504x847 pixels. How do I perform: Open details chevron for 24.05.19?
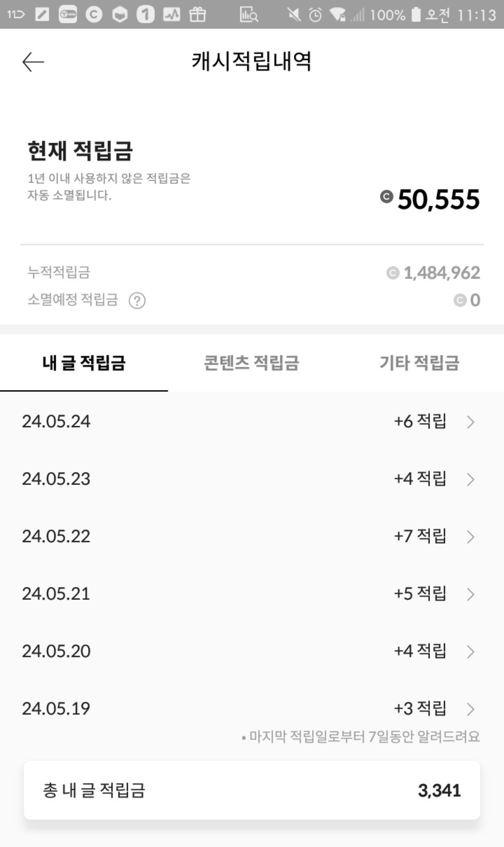pyautogui.click(x=471, y=709)
